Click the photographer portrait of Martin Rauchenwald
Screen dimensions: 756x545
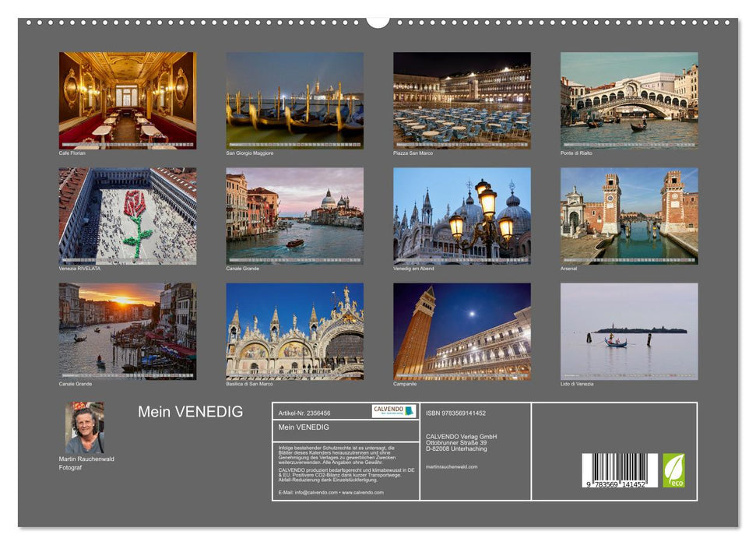(x=85, y=427)
